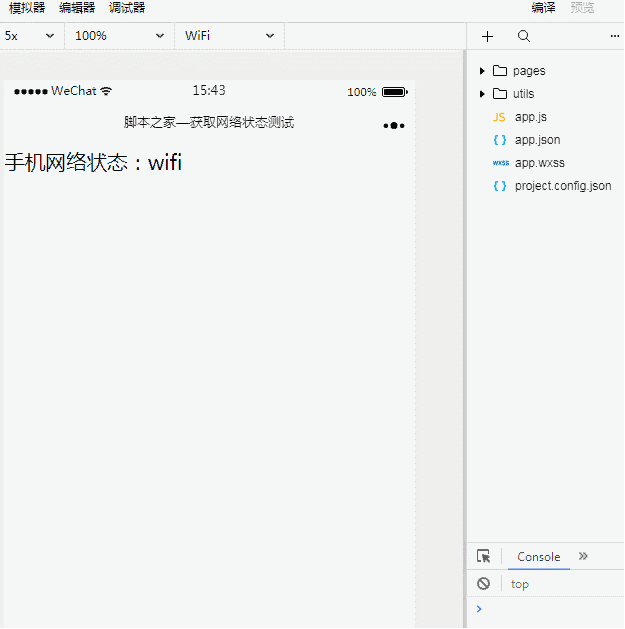Click the element inspector picker icon

(x=484, y=557)
